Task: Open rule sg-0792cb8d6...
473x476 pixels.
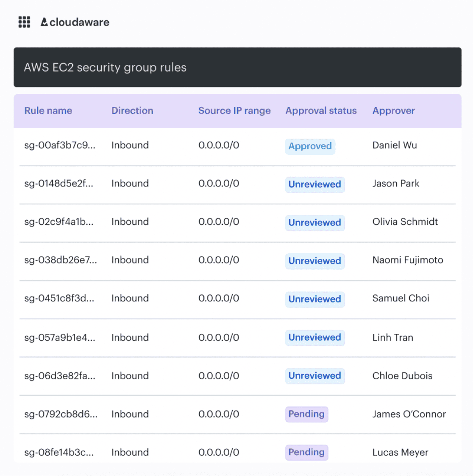Action: tap(61, 414)
